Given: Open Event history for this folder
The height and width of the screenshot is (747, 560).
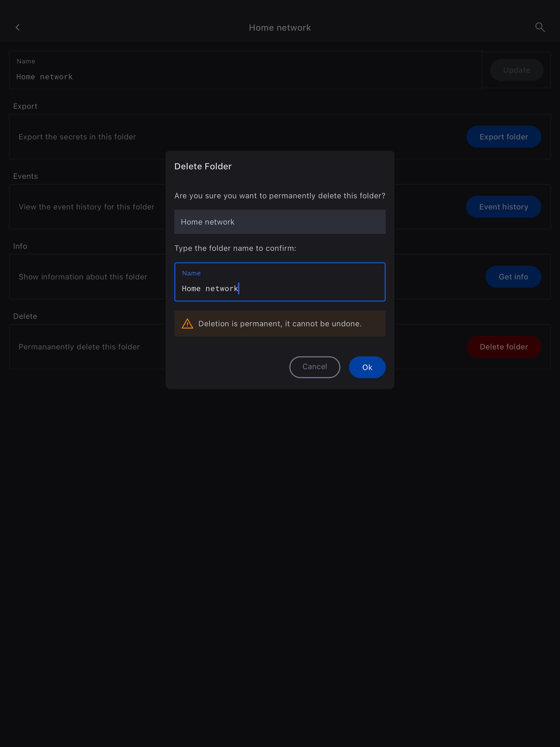Looking at the screenshot, I should pyautogui.click(x=503, y=207).
